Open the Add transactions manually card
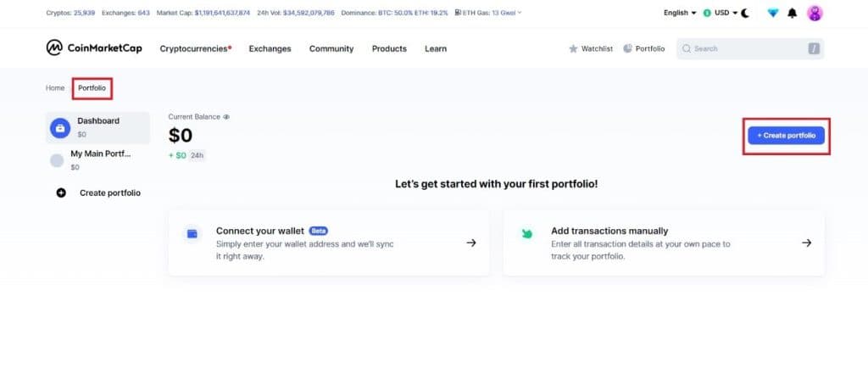Image resolution: width=868 pixels, height=391 pixels. (x=664, y=243)
